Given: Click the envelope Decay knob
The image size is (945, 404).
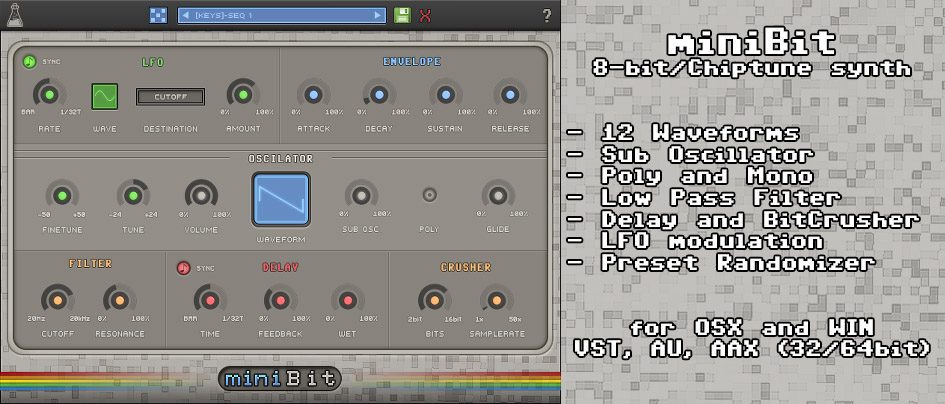Looking at the screenshot, I should [379, 95].
